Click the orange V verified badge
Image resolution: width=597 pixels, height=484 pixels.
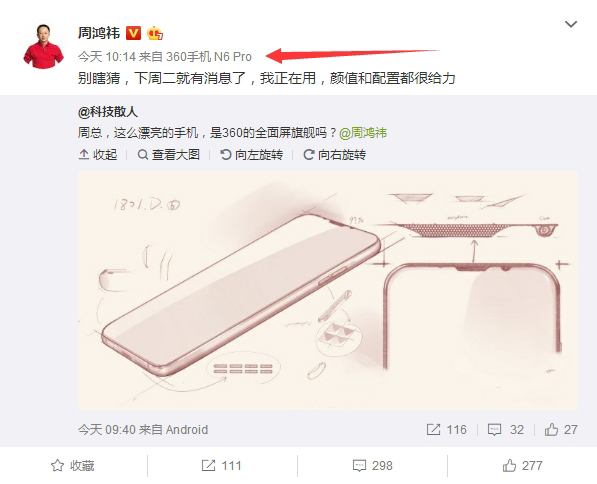click(x=133, y=33)
